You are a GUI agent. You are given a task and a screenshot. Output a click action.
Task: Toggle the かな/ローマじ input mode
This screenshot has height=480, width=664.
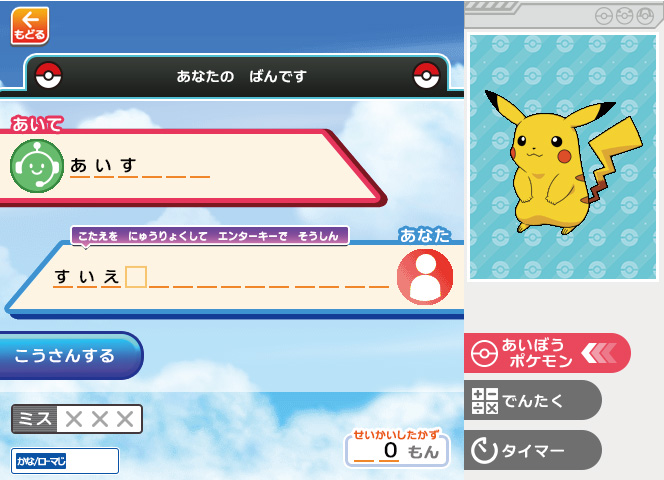point(65,461)
